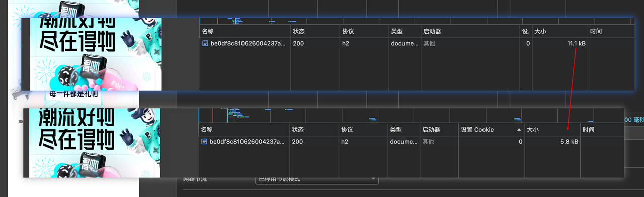
Task: Click initiator 其他 in the upper table
Action: click(429, 44)
